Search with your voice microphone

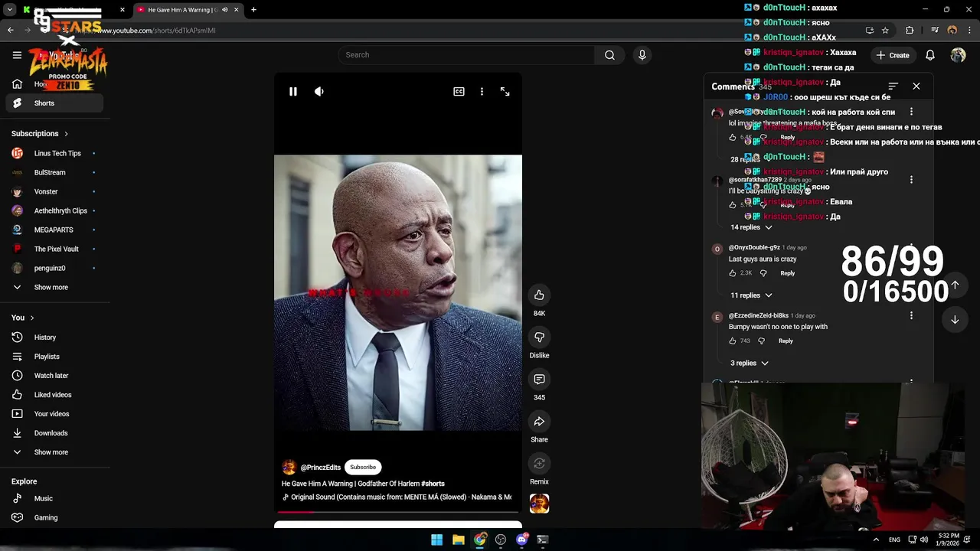pos(642,55)
